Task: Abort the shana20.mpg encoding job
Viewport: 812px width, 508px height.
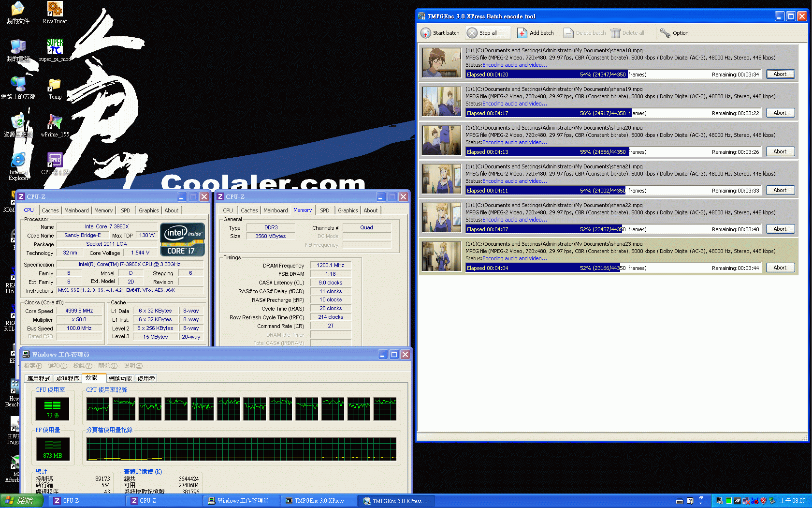Action: (x=780, y=151)
